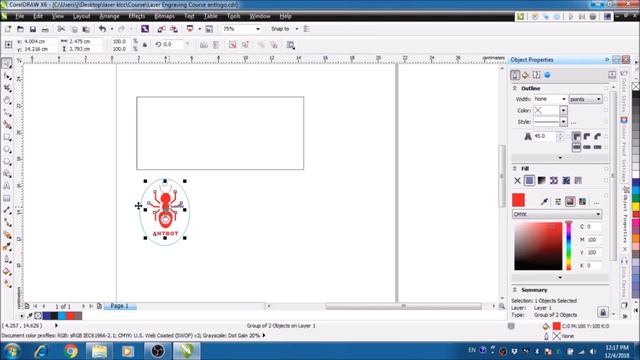
Task: Click the Print icon in the toolbar
Action: 45,29
